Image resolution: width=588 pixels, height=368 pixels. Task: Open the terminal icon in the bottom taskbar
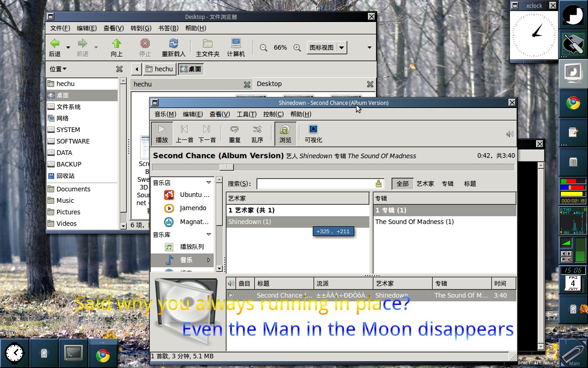tap(73, 353)
